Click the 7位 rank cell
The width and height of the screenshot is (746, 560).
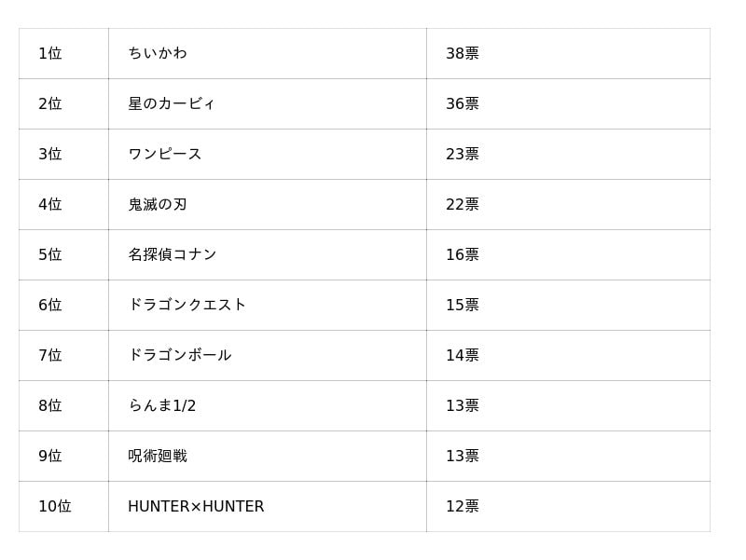click(50, 356)
